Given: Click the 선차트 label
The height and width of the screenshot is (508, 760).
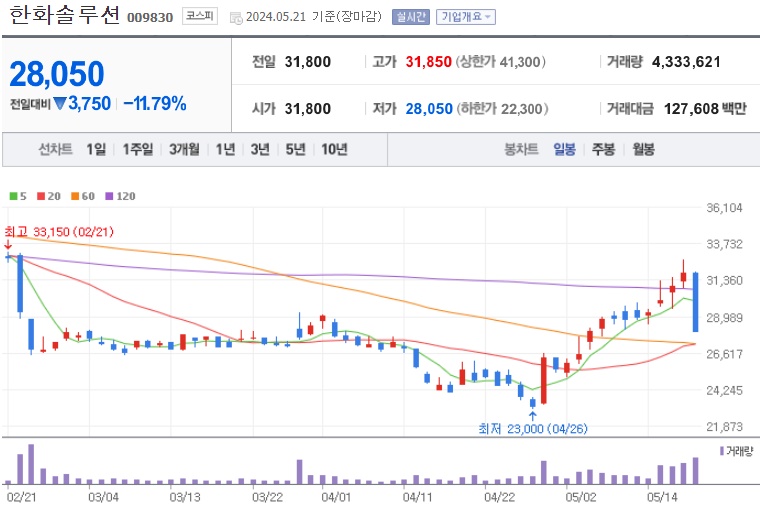Looking at the screenshot, I should pos(55,149).
